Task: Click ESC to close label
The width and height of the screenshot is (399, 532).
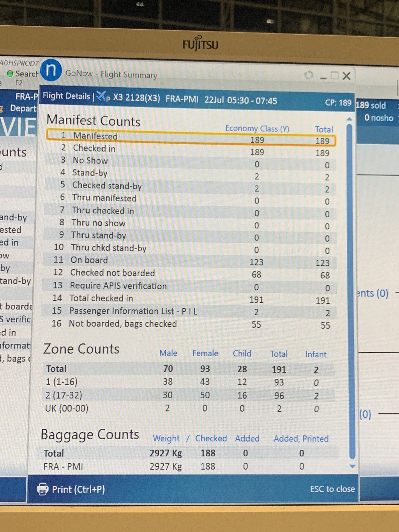Action: point(332,489)
